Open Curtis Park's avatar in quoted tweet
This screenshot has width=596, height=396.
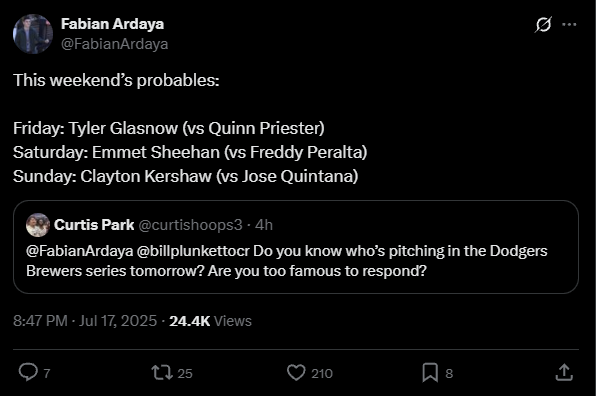pyautogui.click(x=38, y=225)
